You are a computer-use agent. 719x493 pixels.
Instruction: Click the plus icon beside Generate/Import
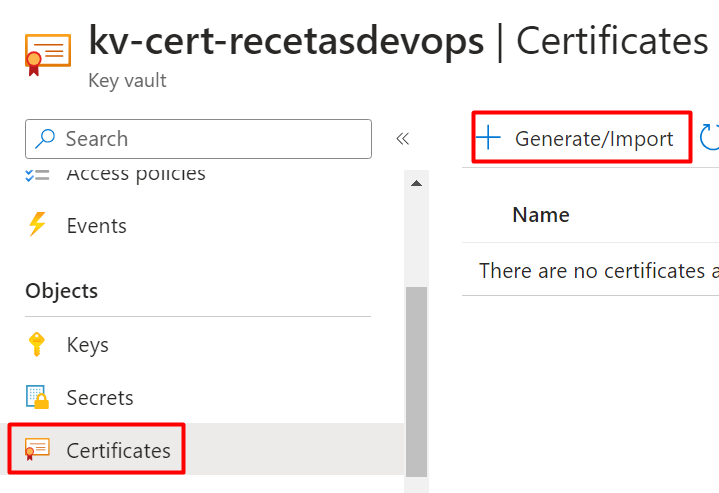488,138
